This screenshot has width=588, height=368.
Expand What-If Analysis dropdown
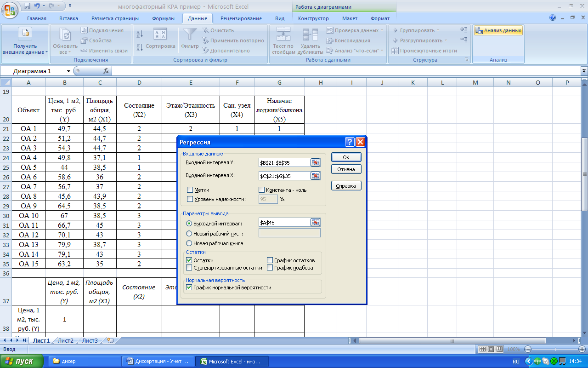(382, 51)
